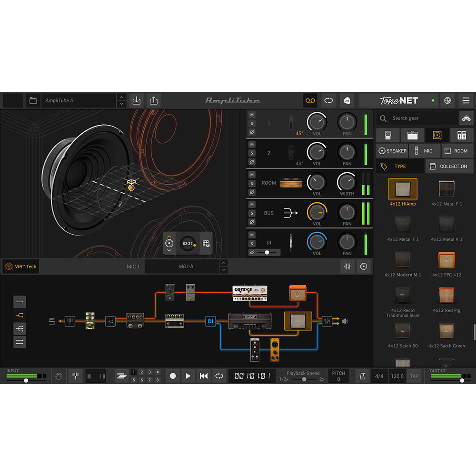Click the OUTPUT level slider handle
The height and width of the screenshot is (476, 476).
(462, 380)
